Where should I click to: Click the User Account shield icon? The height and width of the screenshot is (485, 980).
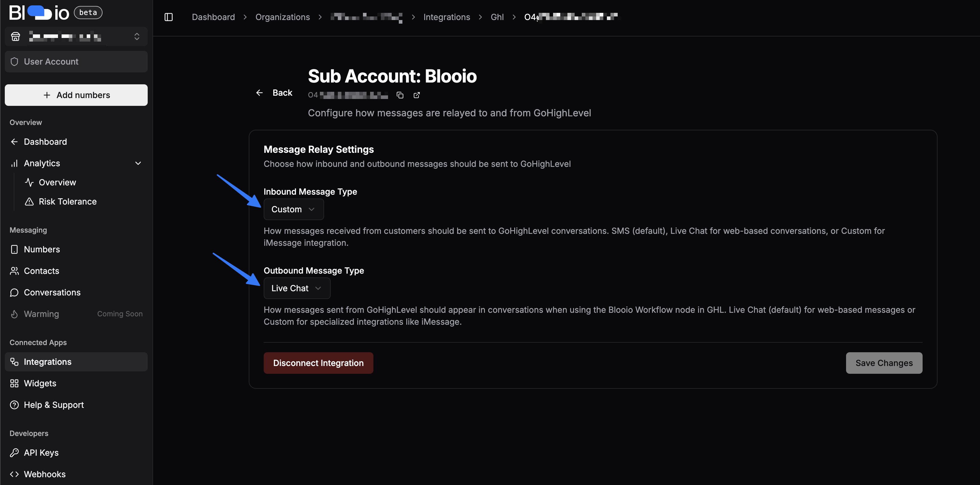pos(14,62)
